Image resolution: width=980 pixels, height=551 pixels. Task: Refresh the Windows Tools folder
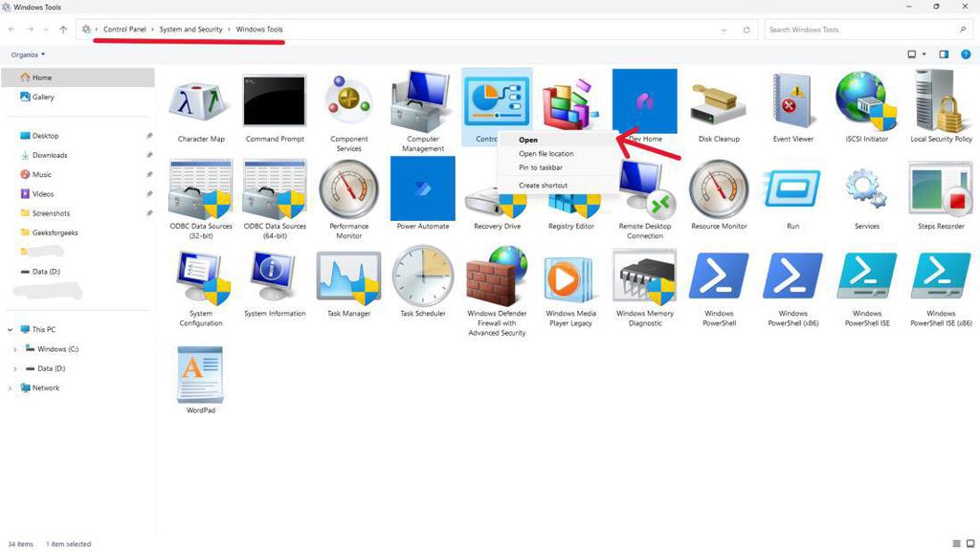(x=746, y=29)
